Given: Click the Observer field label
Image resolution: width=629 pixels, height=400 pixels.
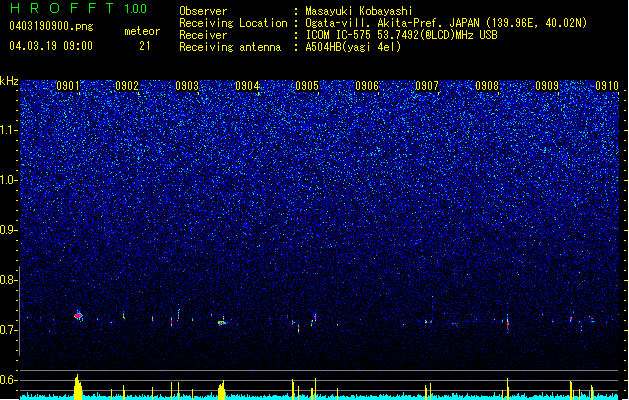Looking at the screenshot, I should [x=203, y=11].
